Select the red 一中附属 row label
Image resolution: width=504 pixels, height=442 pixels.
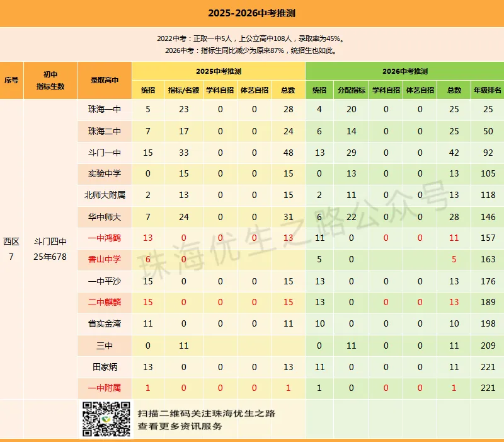[105, 388]
